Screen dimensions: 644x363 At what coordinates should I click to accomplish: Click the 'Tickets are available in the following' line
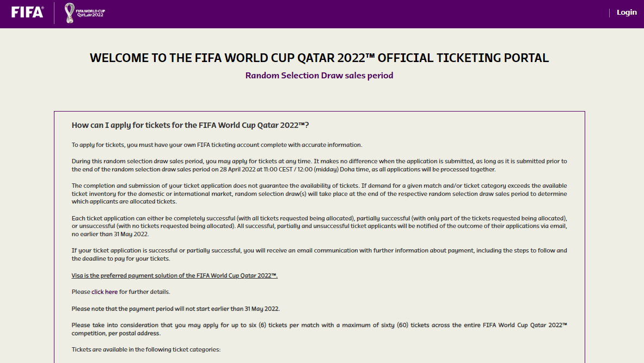[x=146, y=349]
